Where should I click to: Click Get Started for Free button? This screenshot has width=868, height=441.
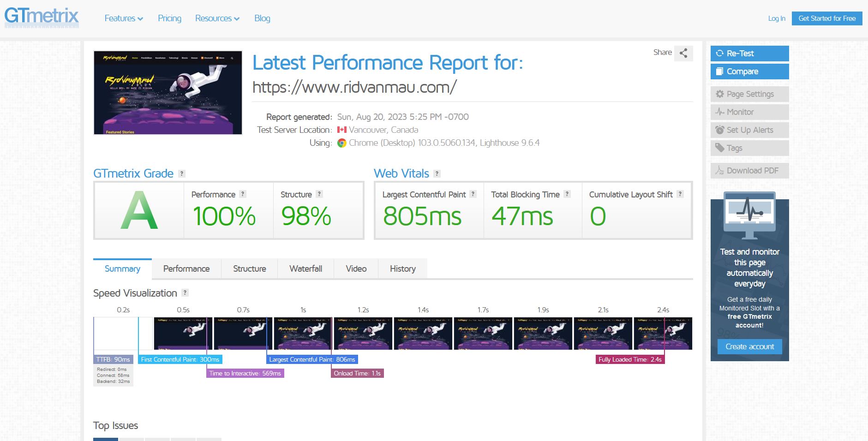pos(827,18)
